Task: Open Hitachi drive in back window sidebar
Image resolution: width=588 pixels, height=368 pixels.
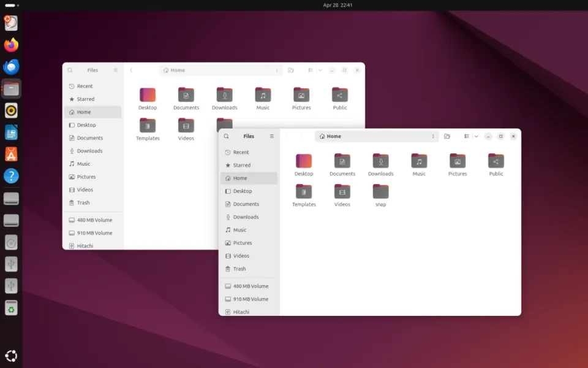Action: pyautogui.click(x=93, y=245)
